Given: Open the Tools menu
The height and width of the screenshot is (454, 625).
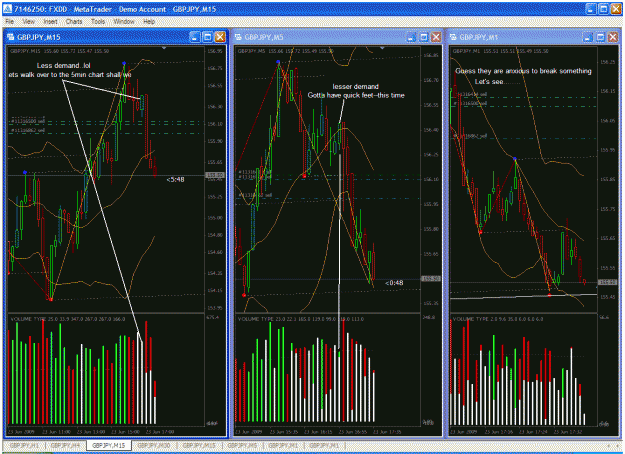Looking at the screenshot, I should (98, 22).
